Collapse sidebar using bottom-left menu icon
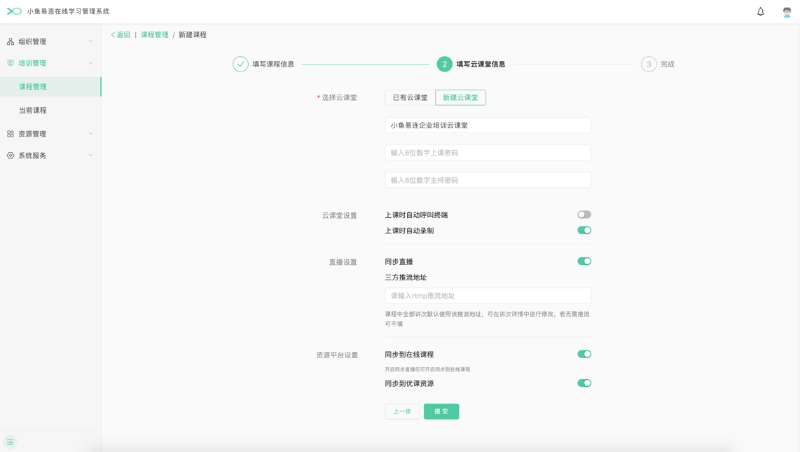This screenshot has height=452, width=800. click(10, 442)
